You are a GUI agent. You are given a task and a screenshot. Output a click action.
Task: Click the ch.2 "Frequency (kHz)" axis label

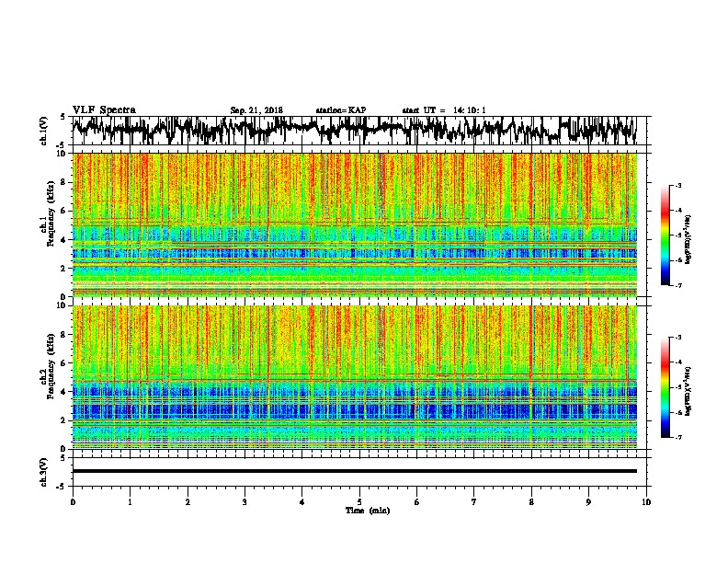(51, 366)
